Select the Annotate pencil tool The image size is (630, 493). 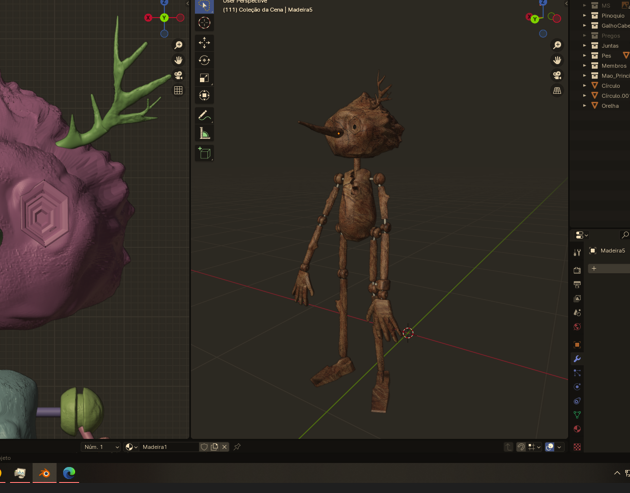coord(204,116)
